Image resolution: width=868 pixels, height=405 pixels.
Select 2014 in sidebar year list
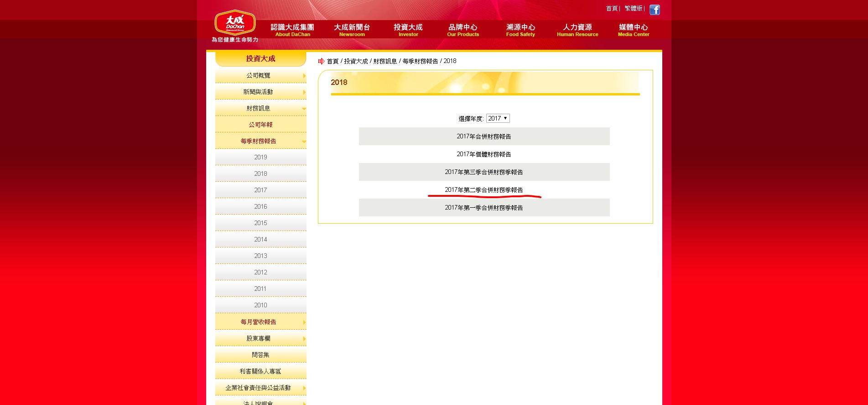(x=260, y=239)
